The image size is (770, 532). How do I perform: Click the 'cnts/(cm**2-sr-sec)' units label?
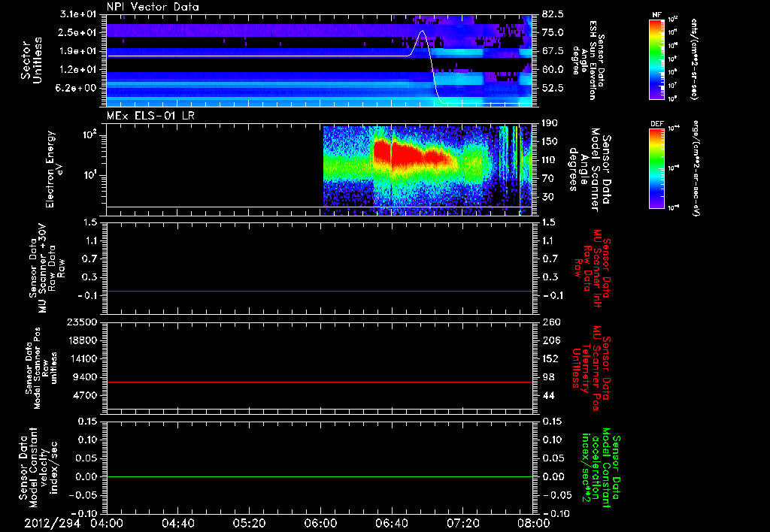(x=694, y=59)
